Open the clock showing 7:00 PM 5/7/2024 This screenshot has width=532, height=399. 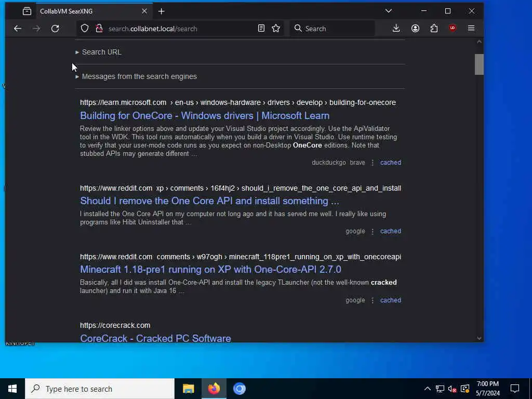pos(487,389)
